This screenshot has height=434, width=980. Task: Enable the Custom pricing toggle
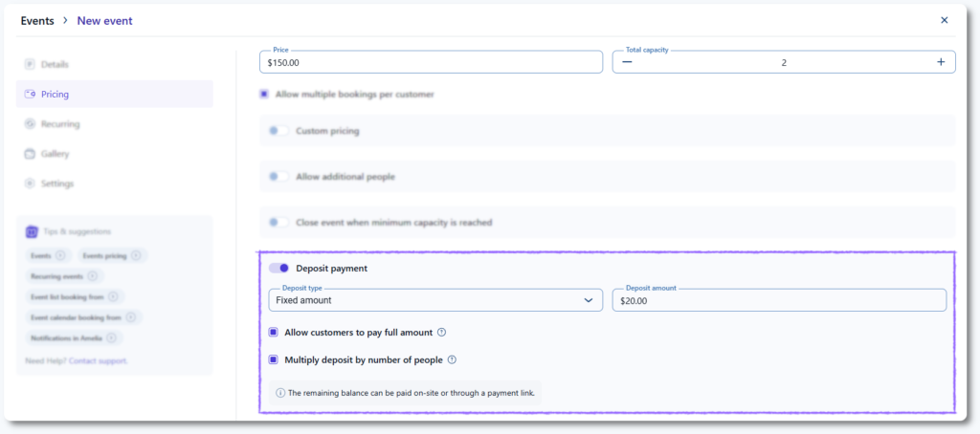click(279, 131)
